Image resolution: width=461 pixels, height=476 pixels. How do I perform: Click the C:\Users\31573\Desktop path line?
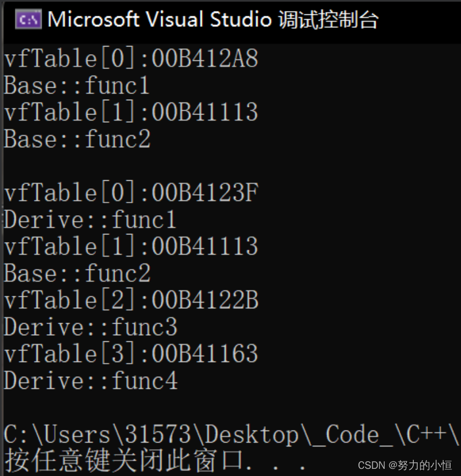click(x=231, y=435)
